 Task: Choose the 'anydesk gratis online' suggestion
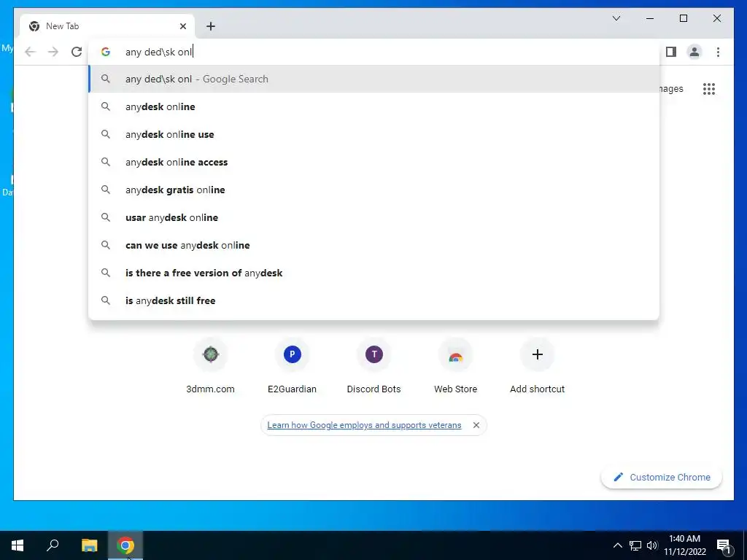click(x=374, y=190)
